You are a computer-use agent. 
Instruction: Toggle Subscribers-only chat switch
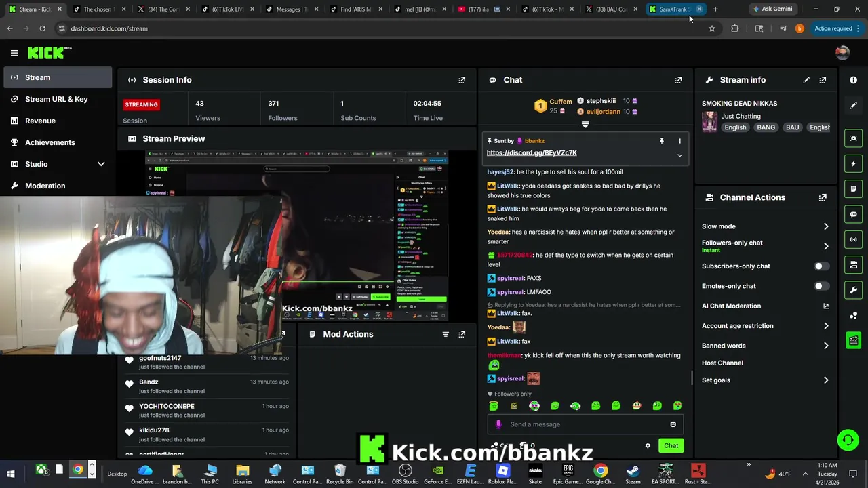pyautogui.click(x=821, y=266)
